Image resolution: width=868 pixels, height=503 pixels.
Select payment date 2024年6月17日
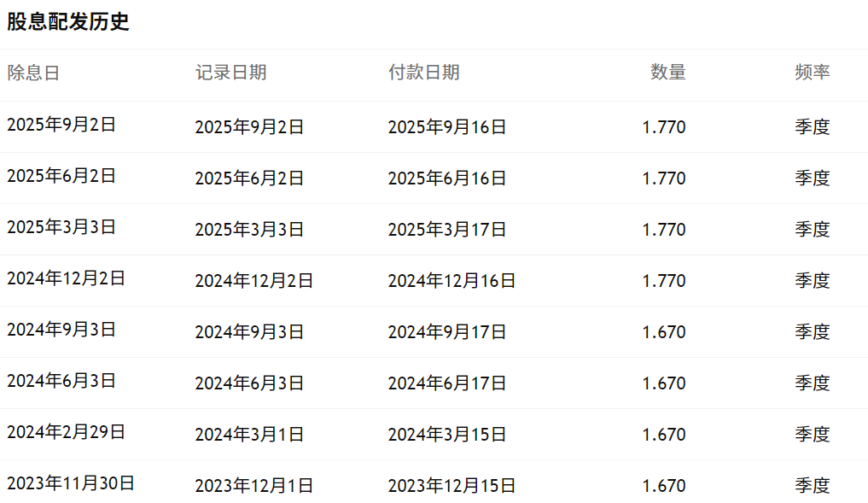click(447, 383)
